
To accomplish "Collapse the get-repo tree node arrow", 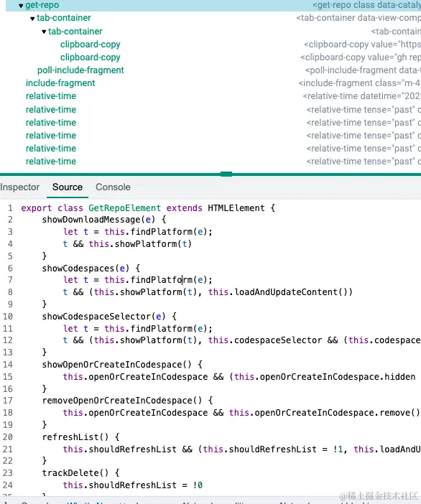I will [21, 6].
